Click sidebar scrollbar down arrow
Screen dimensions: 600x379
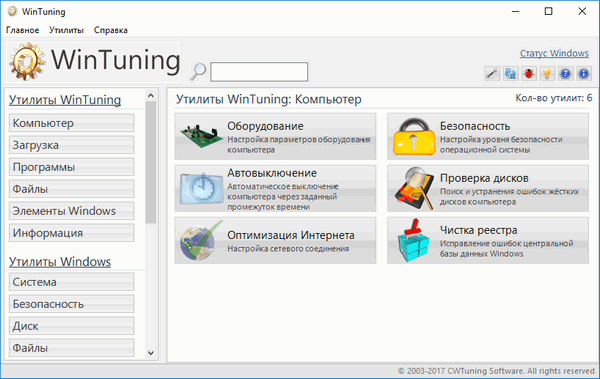(151, 353)
